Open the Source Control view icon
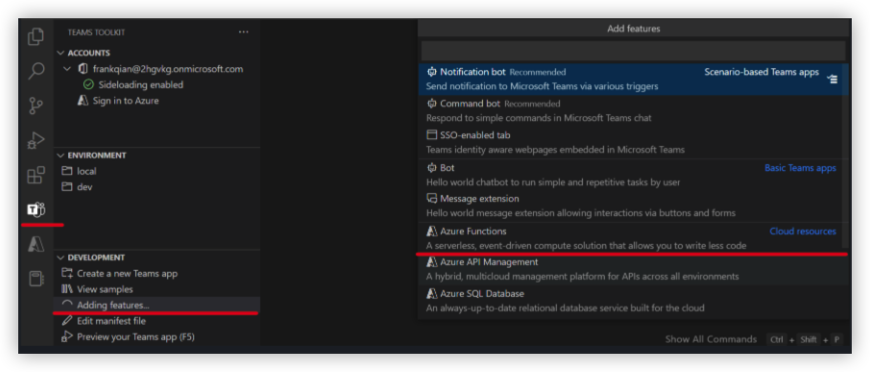This screenshot has height=372, width=870. (x=36, y=105)
